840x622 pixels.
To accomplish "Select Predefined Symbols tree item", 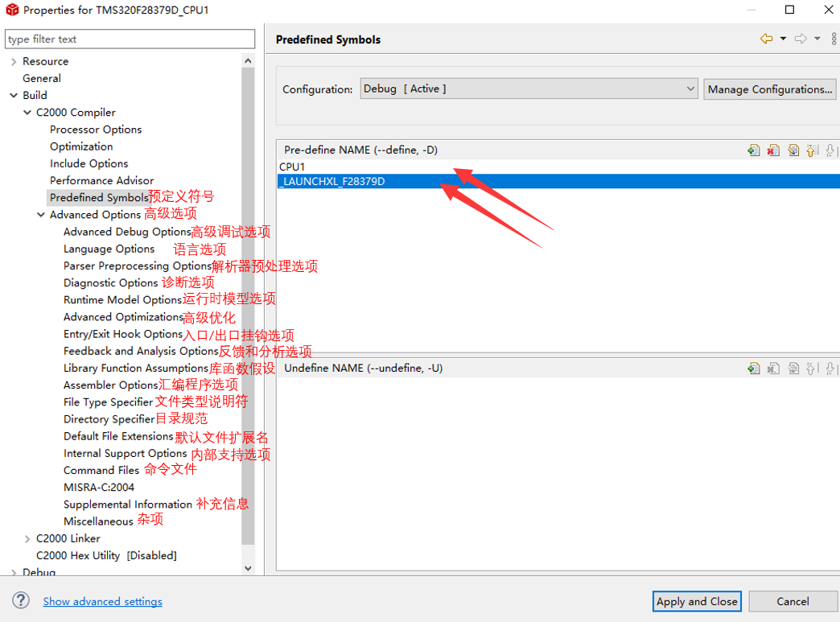I will coord(99,198).
